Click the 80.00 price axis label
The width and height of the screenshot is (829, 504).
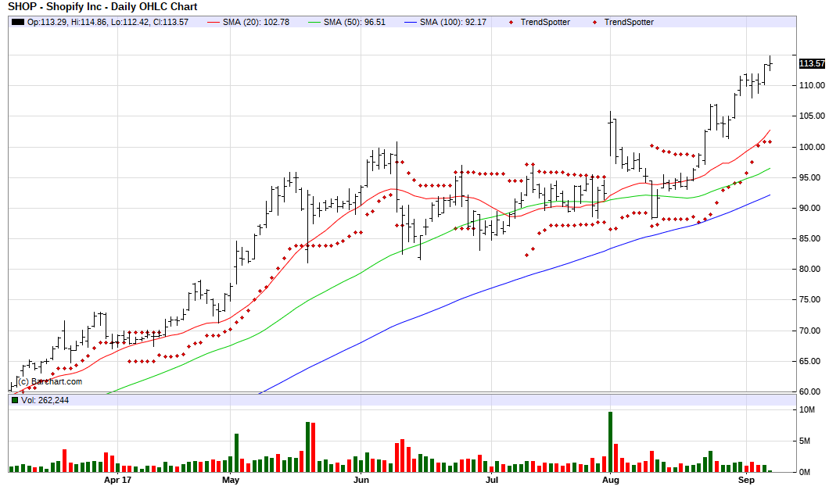(812, 269)
